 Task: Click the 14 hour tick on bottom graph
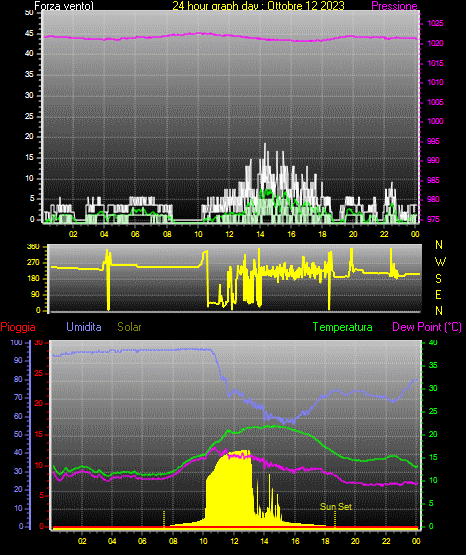(x=264, y=541)
